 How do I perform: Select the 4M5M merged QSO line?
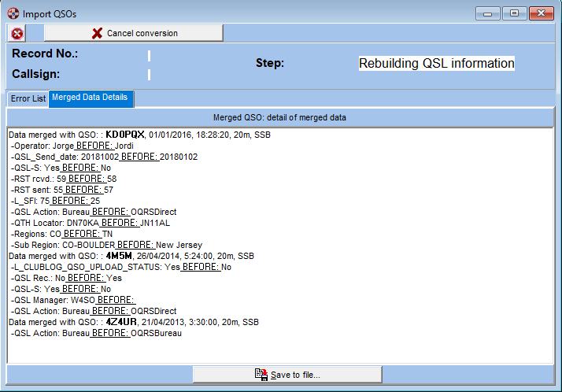click(131, 256)
